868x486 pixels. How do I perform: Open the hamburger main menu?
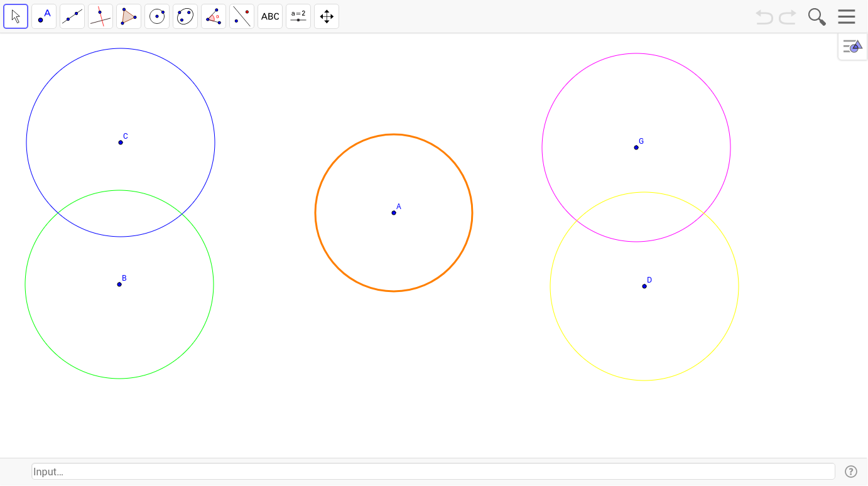point(847,16)
